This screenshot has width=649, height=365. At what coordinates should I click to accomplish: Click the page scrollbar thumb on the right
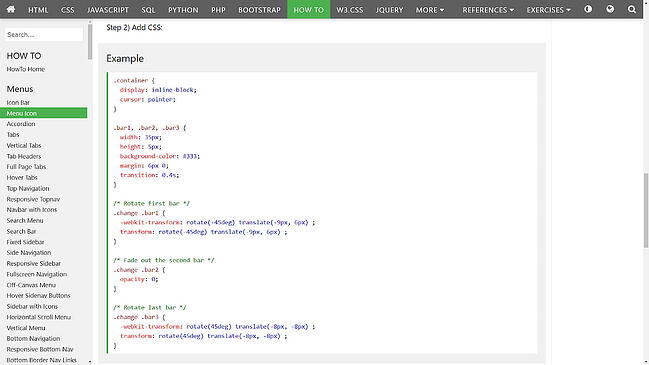coord(646,210)
